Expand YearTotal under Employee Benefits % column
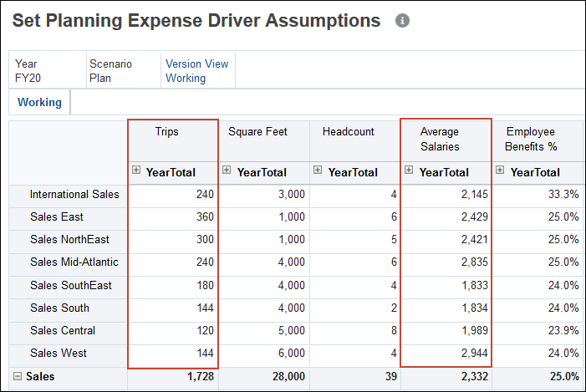The height and width of the screenshot is (392, 586). (500, 171)
